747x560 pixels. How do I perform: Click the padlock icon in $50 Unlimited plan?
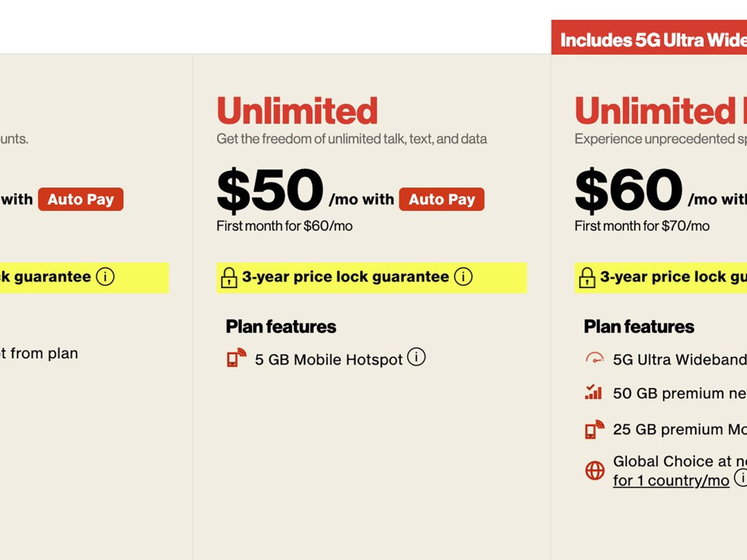tap(229, 278)
